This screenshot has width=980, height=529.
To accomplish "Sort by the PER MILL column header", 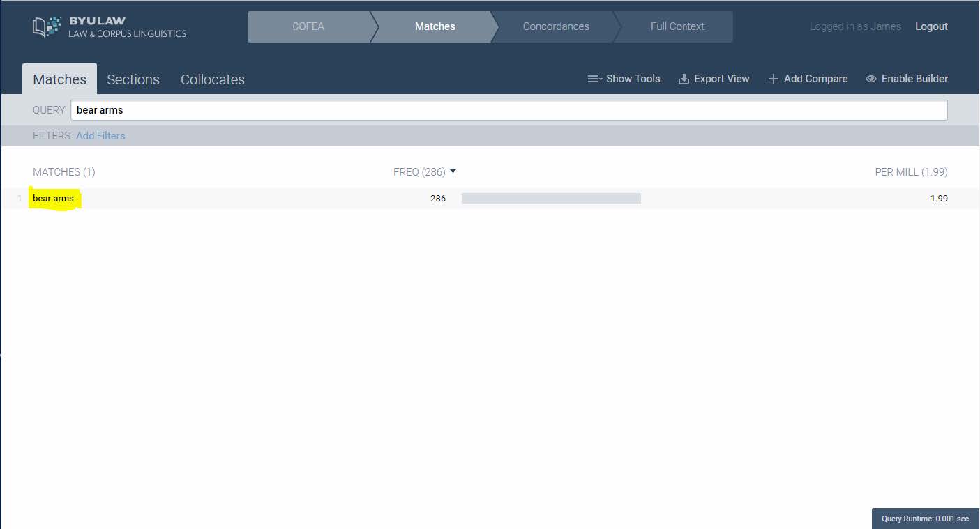I will tap(910, 171).
